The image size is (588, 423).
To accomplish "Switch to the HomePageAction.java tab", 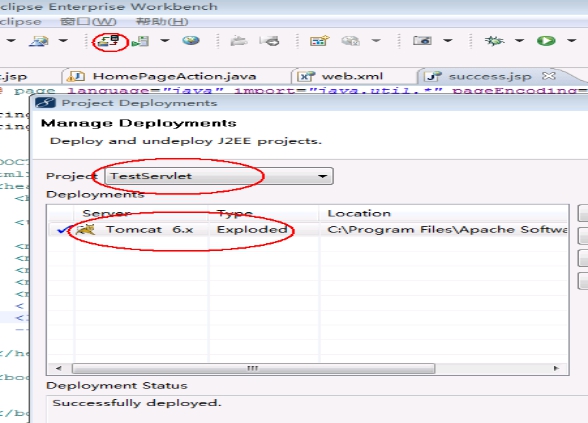I will tap(174, 76).
